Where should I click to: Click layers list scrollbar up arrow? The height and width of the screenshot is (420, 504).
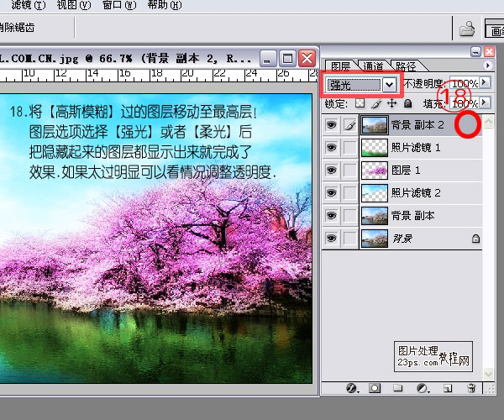click(489, 122)
